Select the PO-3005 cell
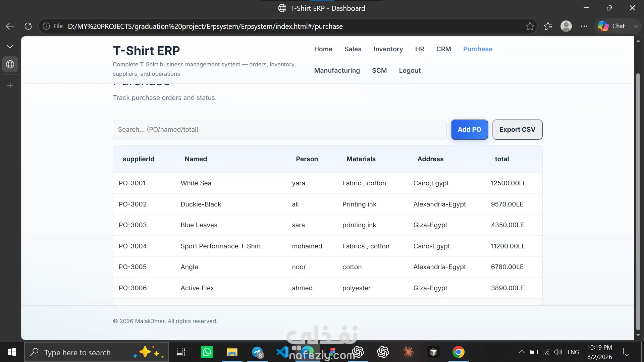 tap(132, 267)
